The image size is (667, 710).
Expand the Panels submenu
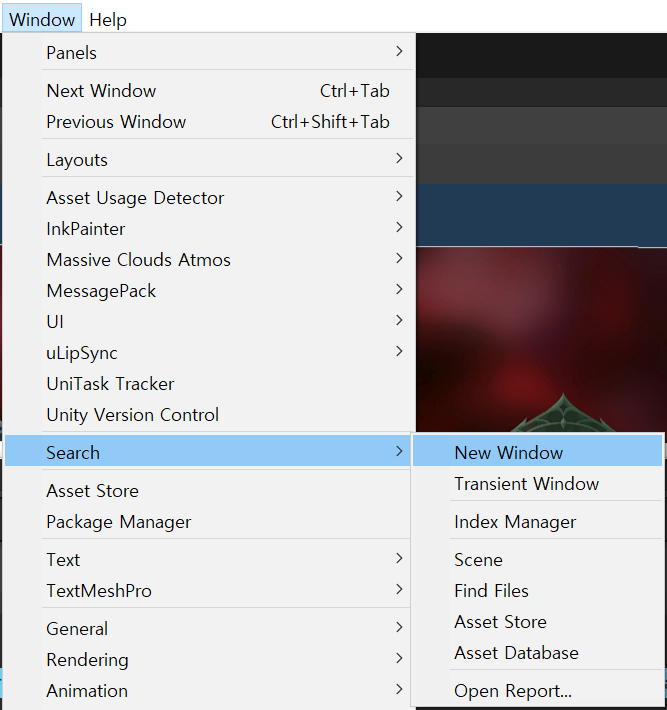(x=210, y=53)
